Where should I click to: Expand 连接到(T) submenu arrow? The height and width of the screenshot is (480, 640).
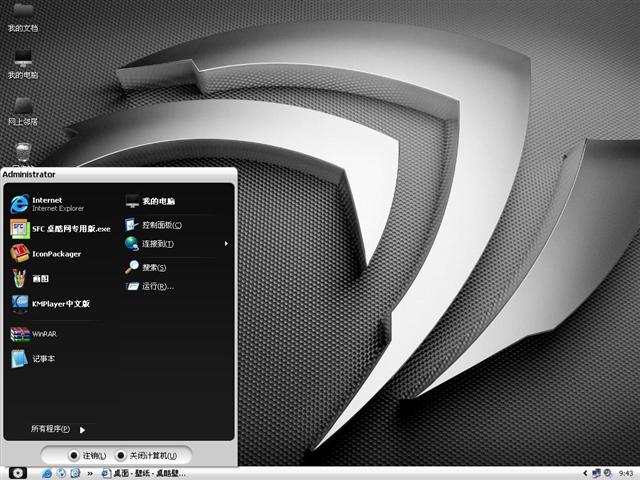coord(226,244)
